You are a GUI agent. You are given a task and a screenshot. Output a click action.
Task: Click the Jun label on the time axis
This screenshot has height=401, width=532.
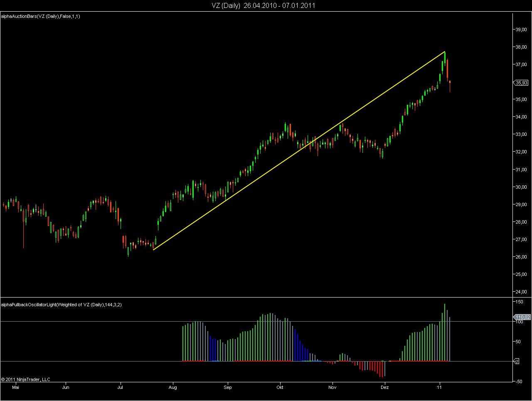[x=65, y=387]
